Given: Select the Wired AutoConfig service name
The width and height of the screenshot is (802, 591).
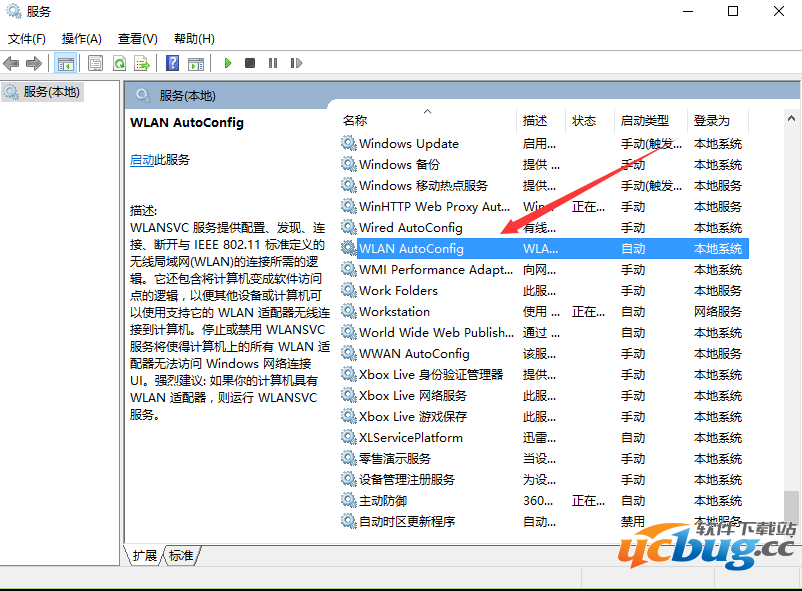Looking at the screenshot, I should click(x=411, y=227).
